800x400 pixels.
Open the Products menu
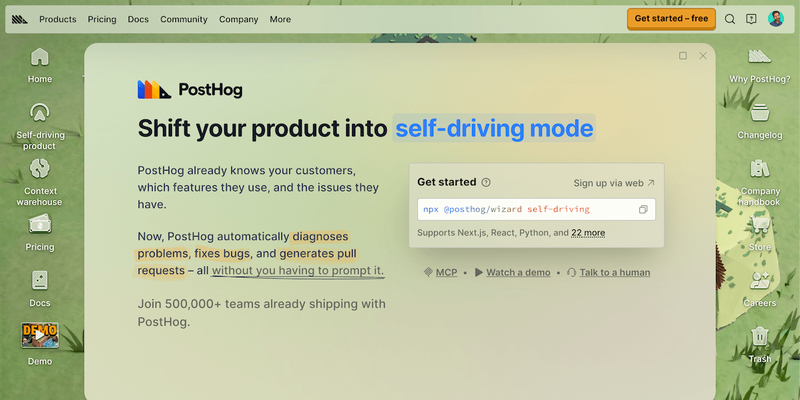(x=58, y=19)
